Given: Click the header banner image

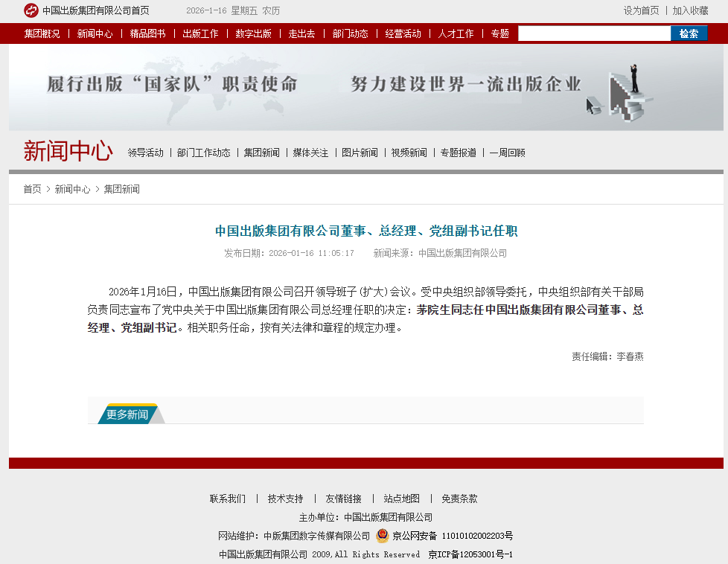Looking at the screenshot, I should click(x=365, y=87).
